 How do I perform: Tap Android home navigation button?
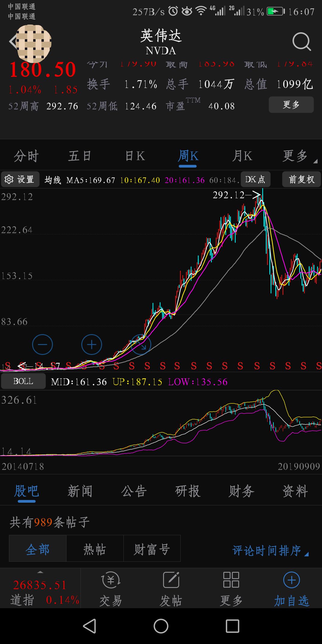click(161, 626)
